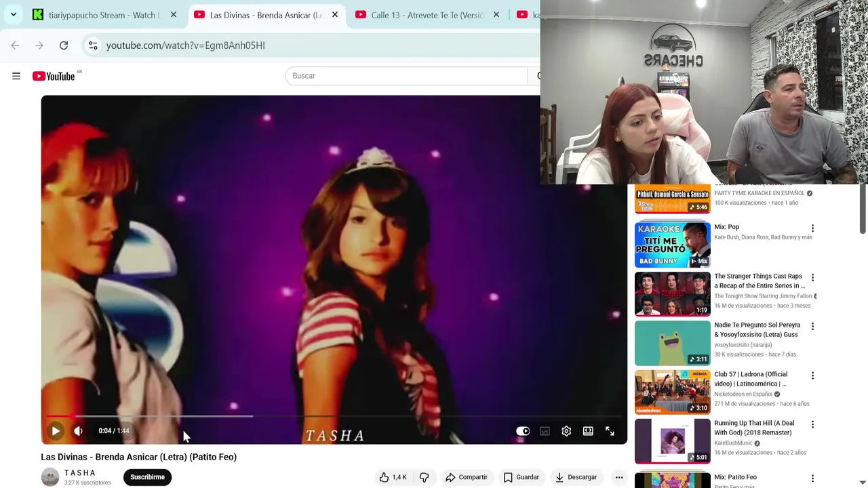Click the Compartir share button
Viewport: 868px width, 488px height.
[467, 477]
